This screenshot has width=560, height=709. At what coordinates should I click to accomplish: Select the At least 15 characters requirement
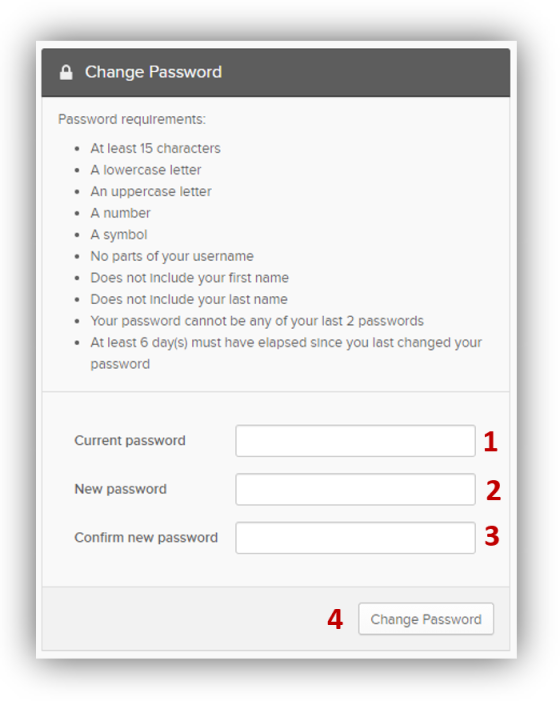point(155,148)
